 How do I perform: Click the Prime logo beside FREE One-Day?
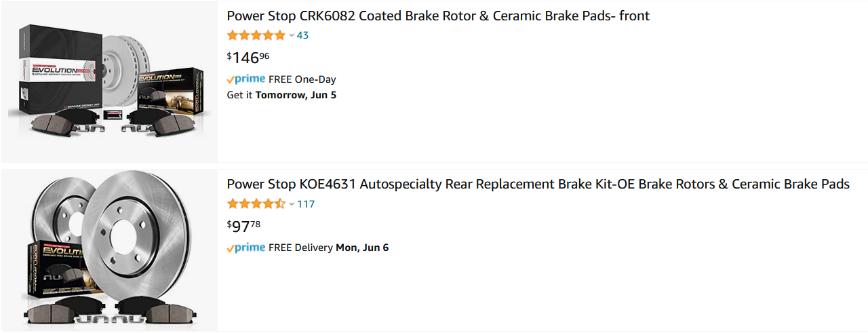[246, 79]
